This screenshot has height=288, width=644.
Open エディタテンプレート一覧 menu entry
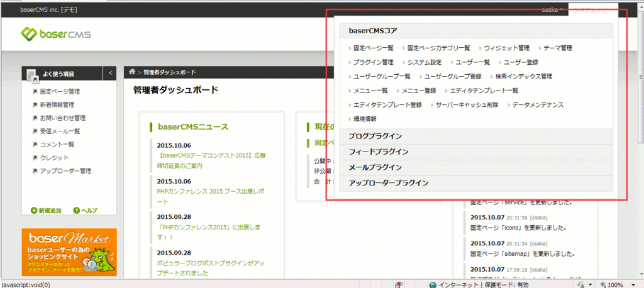pyautogui.click(x=484, y=91)
